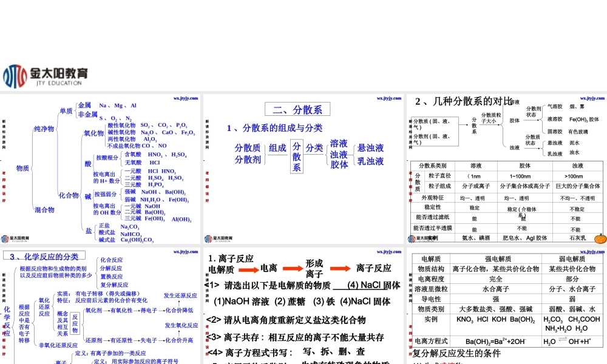Click the pumpkin icon on the 几种分散系的对比 slide

(600, 238)
